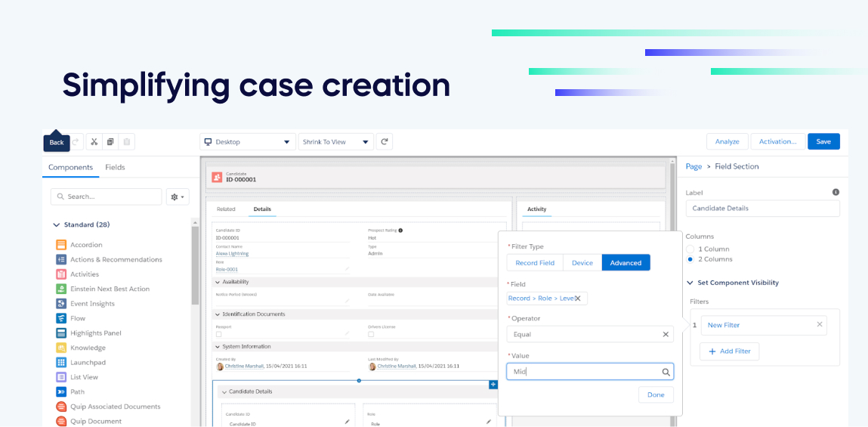Image resolution: width=868 pixels, height=427 pixels.
Task: Open the Desktop device dropdown
Action: (x=248, y=142)
